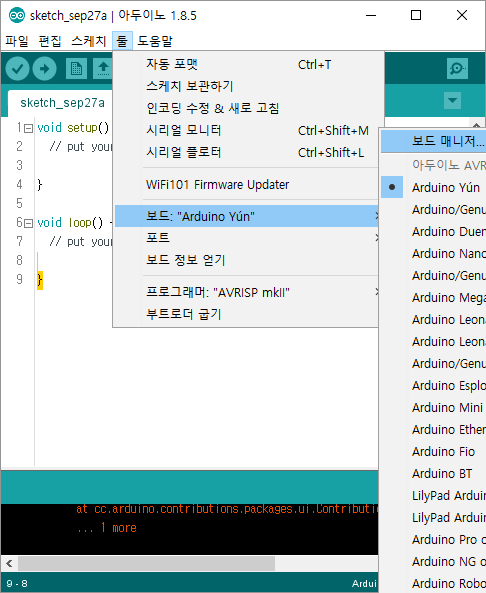Click the console horizontal scrollbar thumb

tap(146, 564)
